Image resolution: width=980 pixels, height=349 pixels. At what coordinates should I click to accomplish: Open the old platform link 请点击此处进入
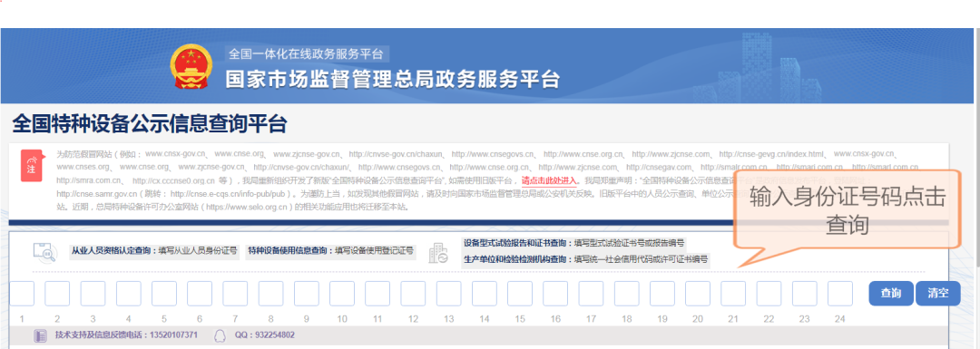click(550, 180)
